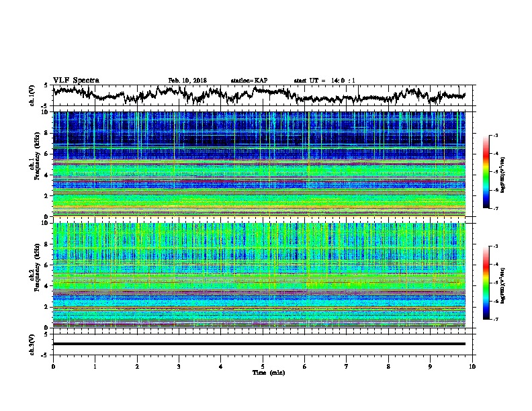Click time axis tick label "6"
Viewport: 532px width, 411px height.
pyautogui.click(x=304, y=366)
